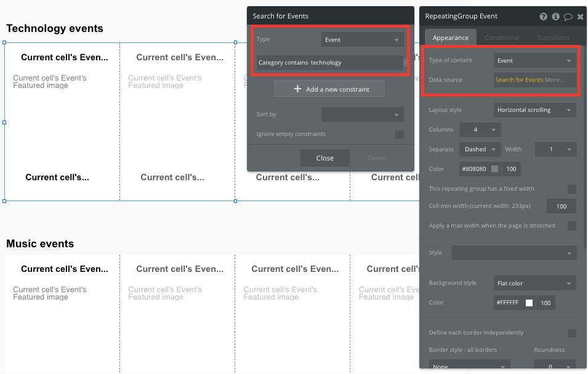Viewport: 588px width, 374px height.
Task: Open the 'Type of content' dropdown
Action: [x=534, y=60]
